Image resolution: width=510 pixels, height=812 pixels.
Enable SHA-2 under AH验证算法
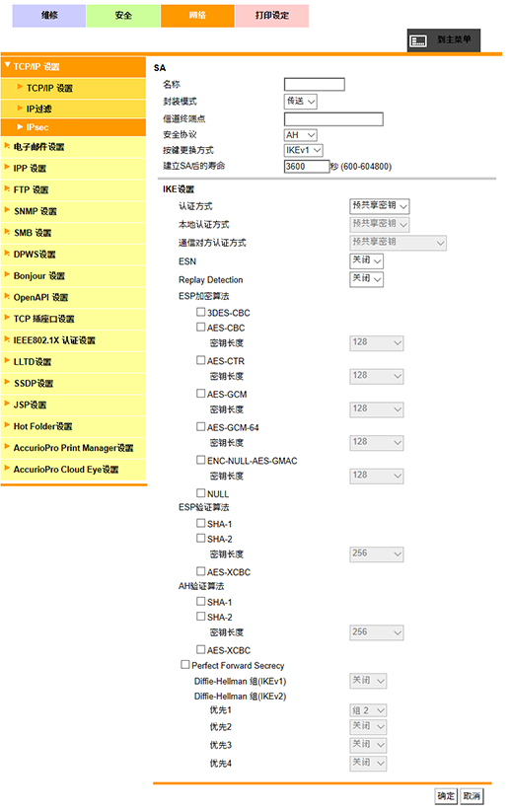pos(201,617)
